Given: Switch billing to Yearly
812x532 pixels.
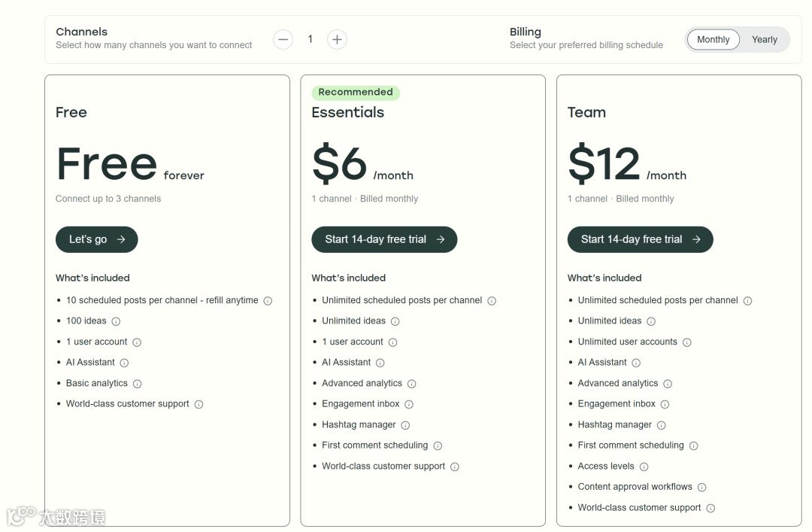Looking at the screenshot, I should pyautogui.click(x=764, y=40).
